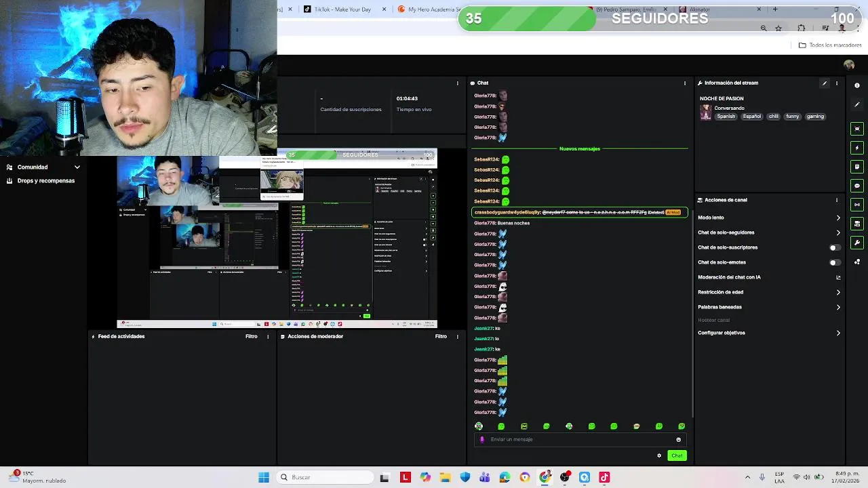This screenshot has width=868, height=488.
Task: Open Feed de actividades three-dot menu
Action: coord(268,336)
